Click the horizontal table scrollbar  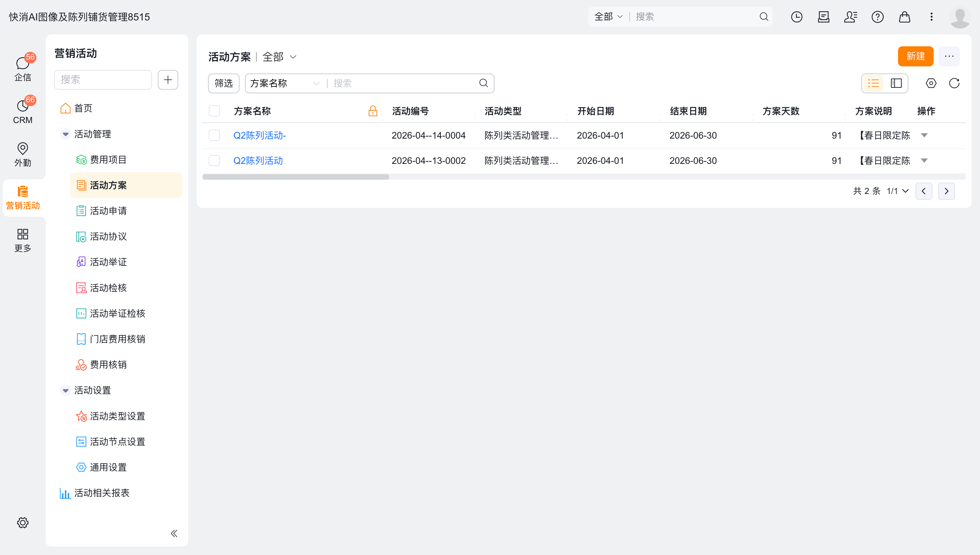296,177
